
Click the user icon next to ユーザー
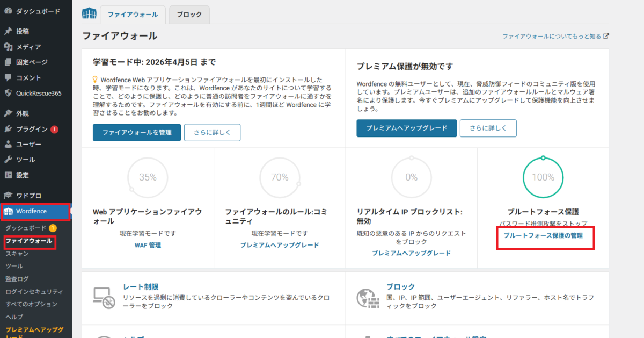click(8, 144)
